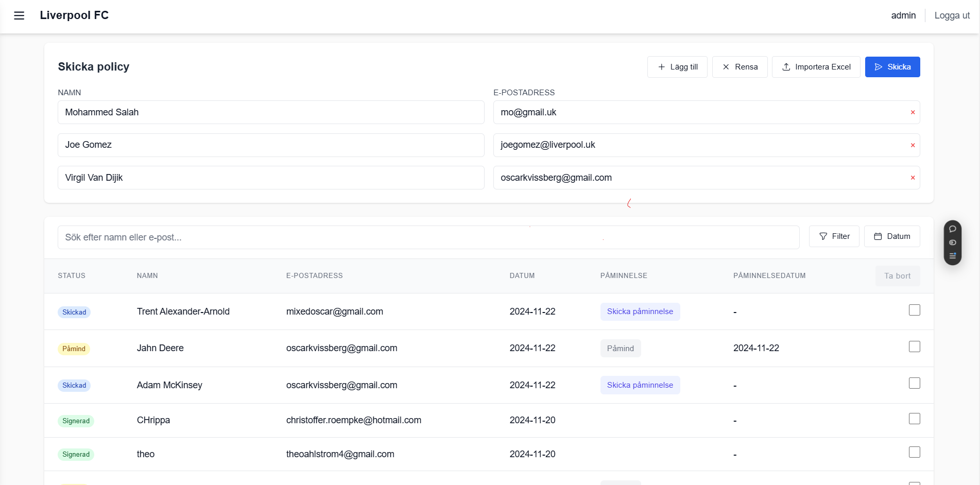Click the DATUM column header
980x485 pixels.
coord(522,276)
